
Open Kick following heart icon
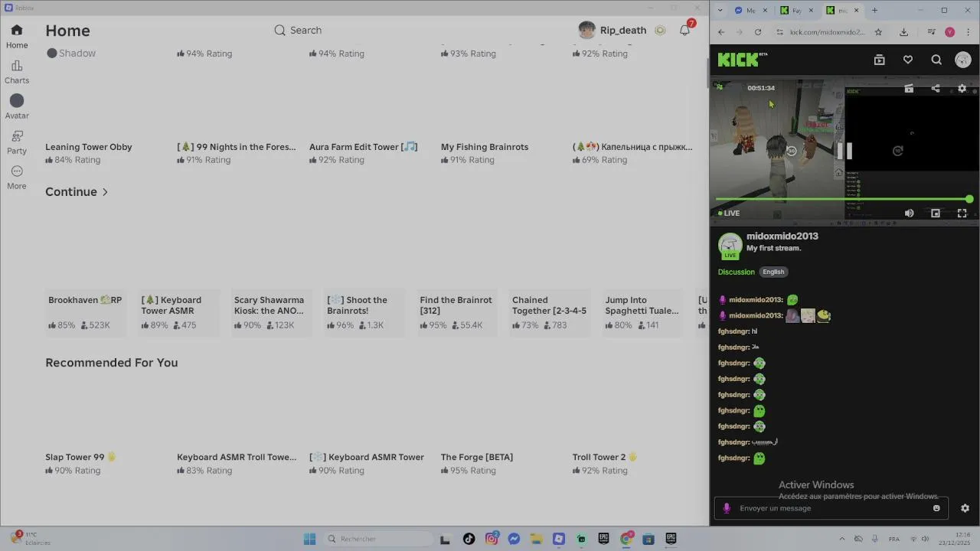click(x=908, y=60)
